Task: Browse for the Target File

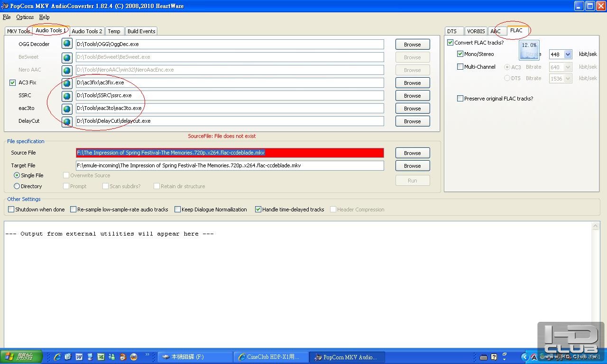Action: pyautogui.click(x=413, y=166)
